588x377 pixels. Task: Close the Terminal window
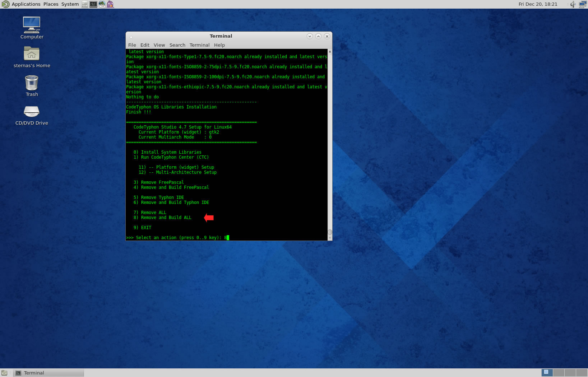click(x=327, y=36)
